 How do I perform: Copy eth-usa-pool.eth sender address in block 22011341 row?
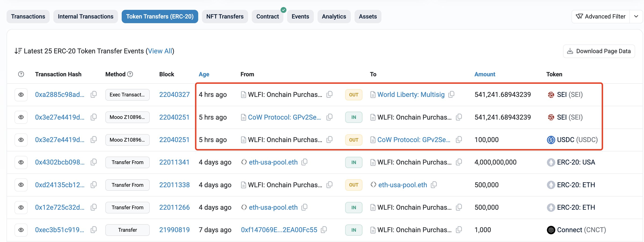(304, 162)
